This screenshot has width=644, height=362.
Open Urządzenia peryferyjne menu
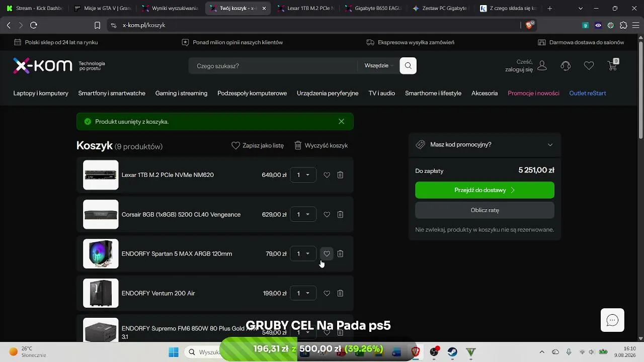[328, 93]
